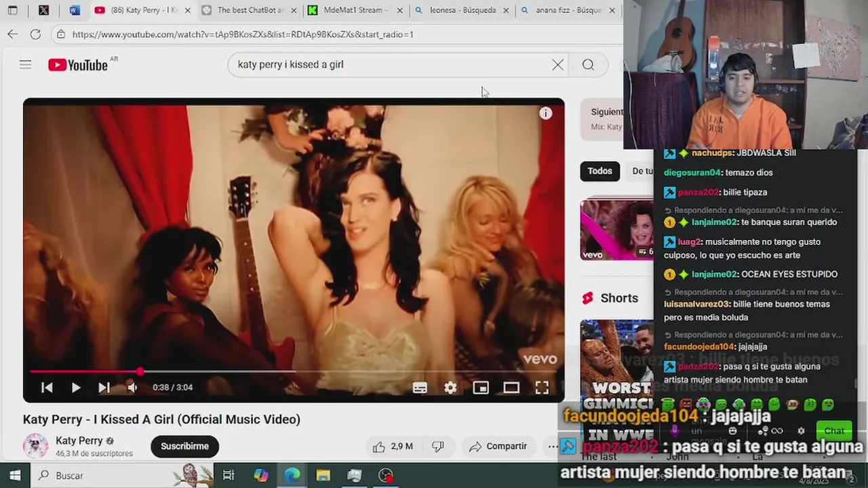Open the player settings gear
This screenshot has width=868, height=488.
(450, 388)
